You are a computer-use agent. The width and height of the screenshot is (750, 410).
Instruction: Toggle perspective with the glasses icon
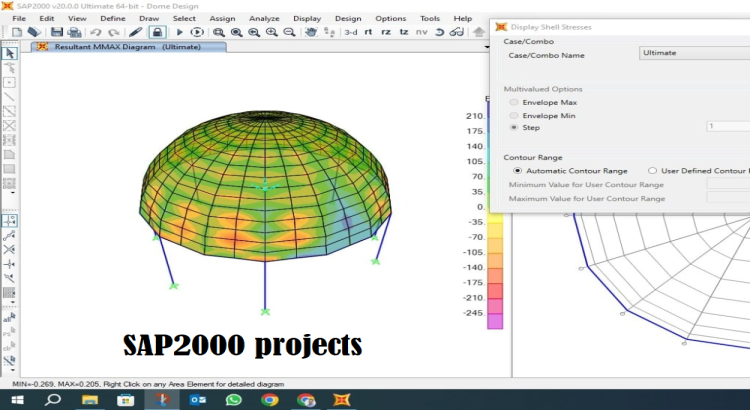tap(457, 32)
